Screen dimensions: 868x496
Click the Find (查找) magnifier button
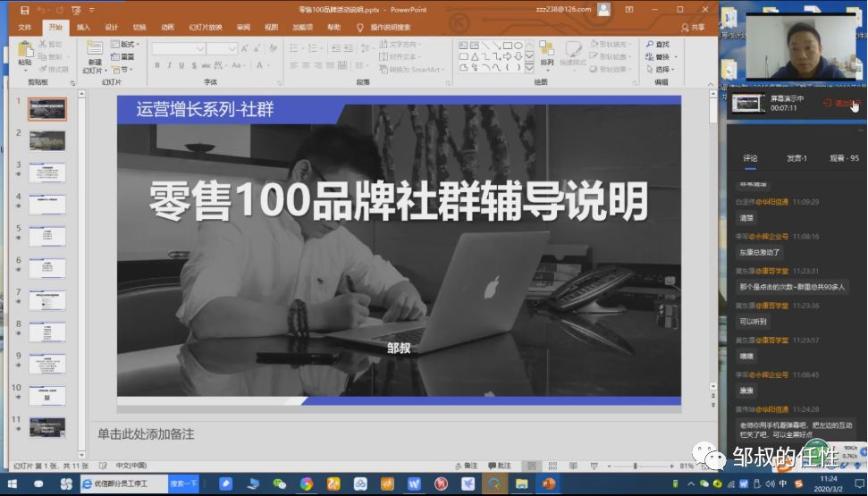point(658,45)
